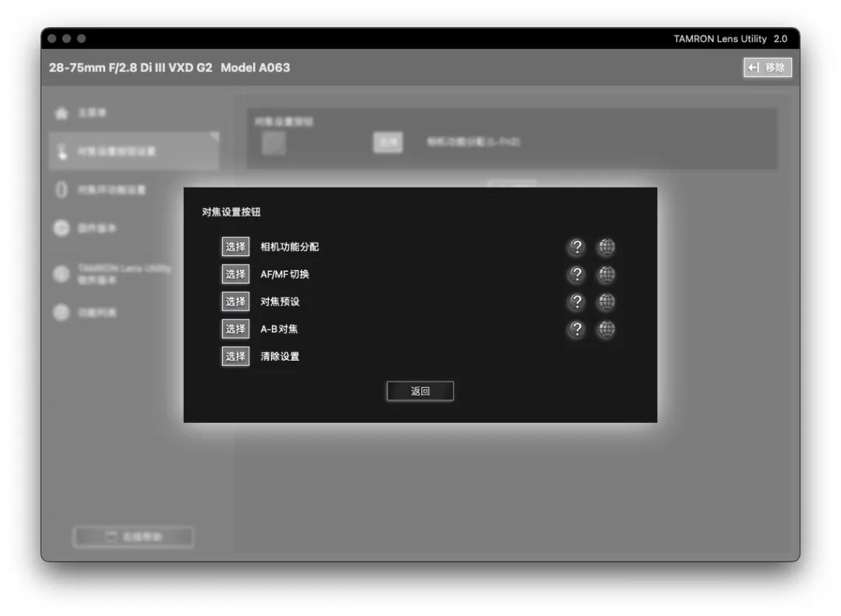Click the question mark beside AF/MF切换
This screenshot has height=616, width=841.
(576, 274)
